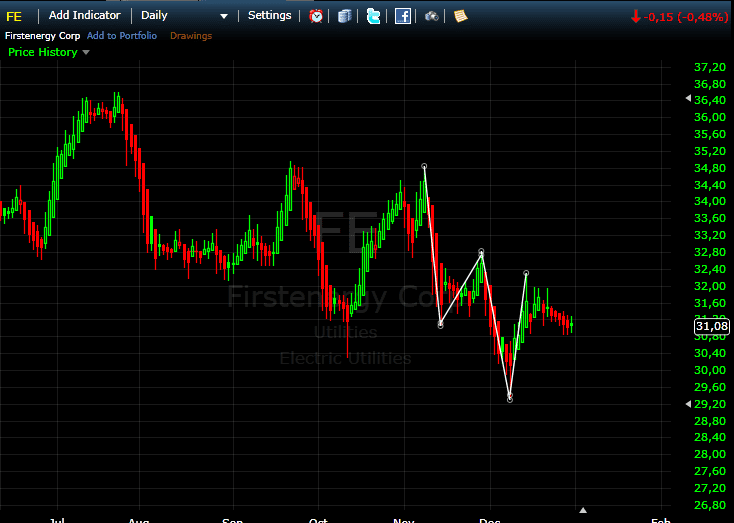The image size is (734, 523).
Task: Open the Drawings link
Action: tap(191, 36)
